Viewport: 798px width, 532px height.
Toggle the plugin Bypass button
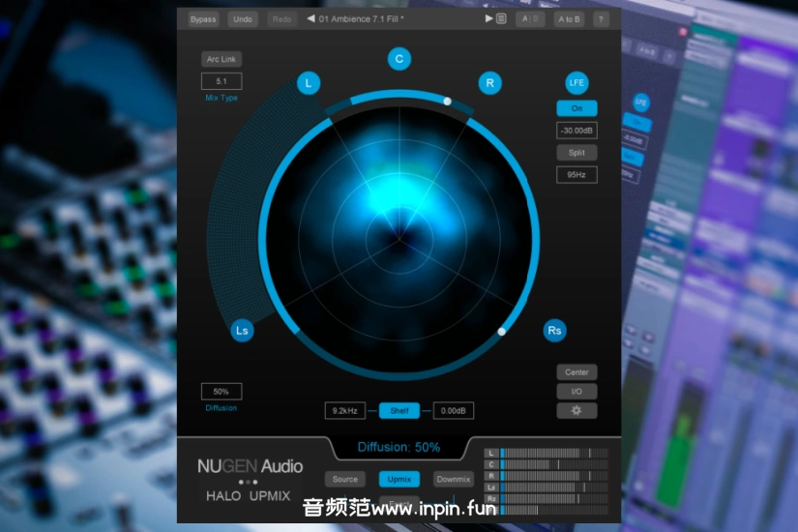203,18
